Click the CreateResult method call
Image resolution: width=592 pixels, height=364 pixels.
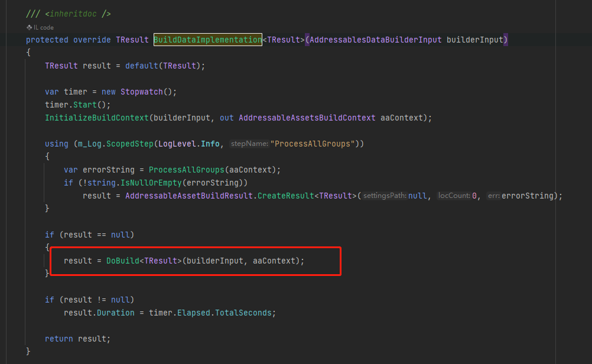click(286, 196)
